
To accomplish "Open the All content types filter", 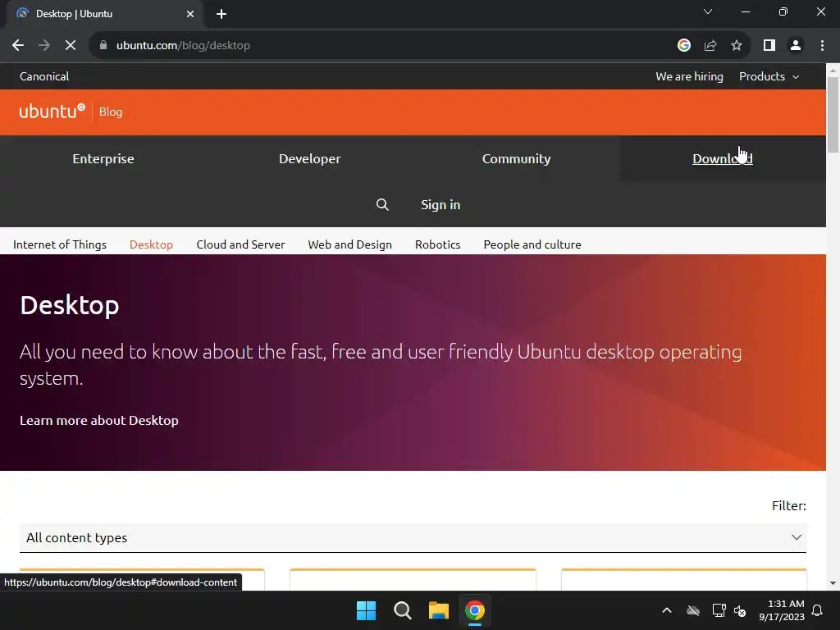I will 413,538.
